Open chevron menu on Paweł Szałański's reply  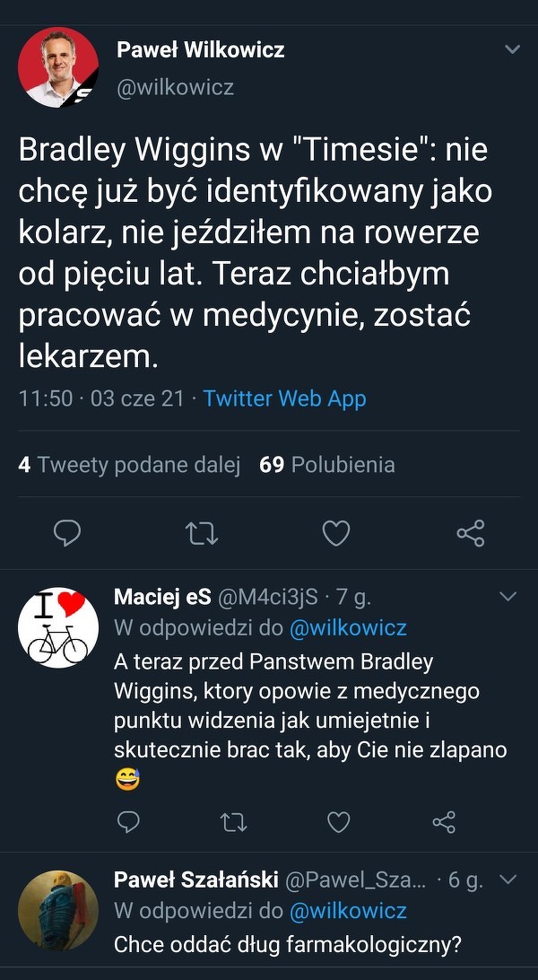tap(508, 879)
